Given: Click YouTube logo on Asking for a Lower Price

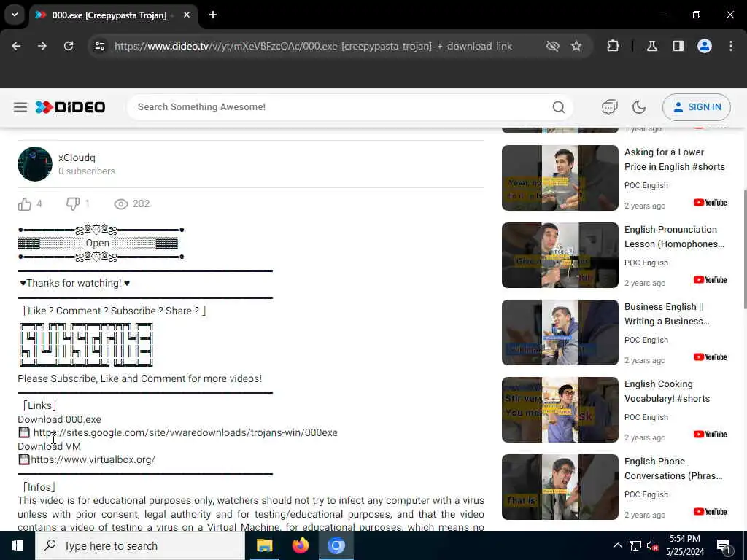Looking at the screenshot, I should [x=710, y=203].
